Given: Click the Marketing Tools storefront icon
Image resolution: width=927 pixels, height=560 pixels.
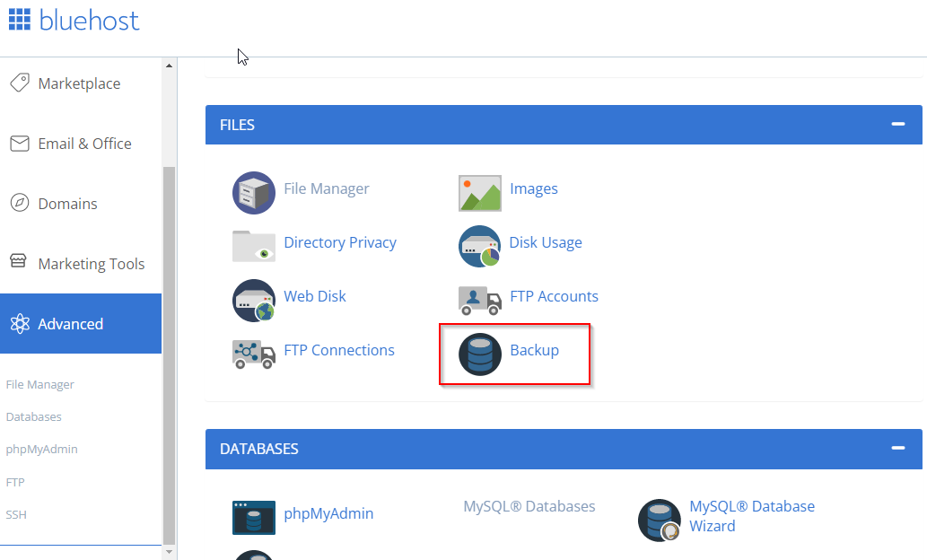Looking at the screenshot, I should 18,261.
